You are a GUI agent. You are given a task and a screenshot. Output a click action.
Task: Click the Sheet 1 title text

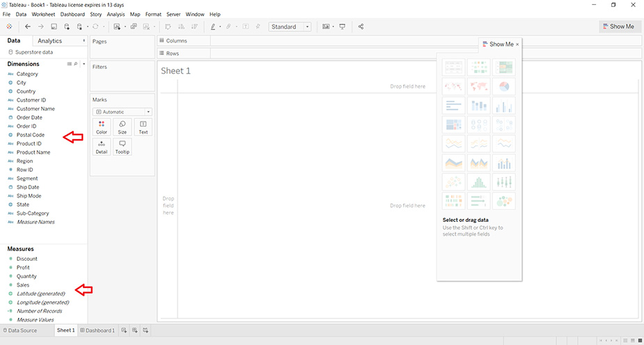[175, 71]
